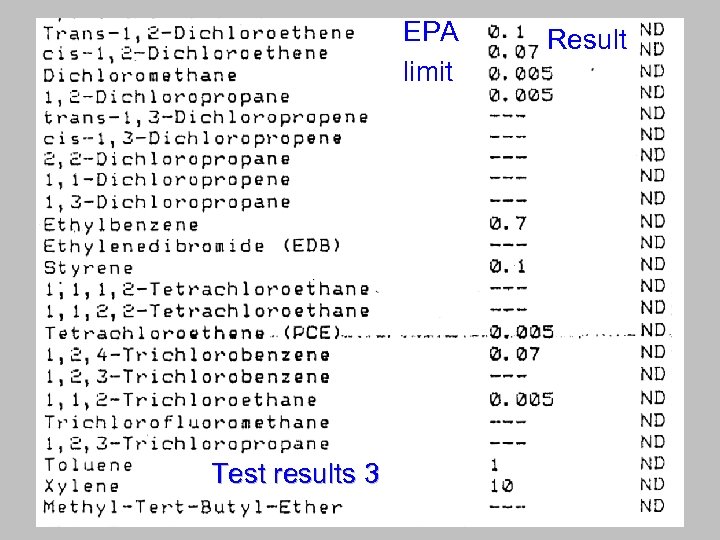Click the 1,1,1,2-Tetrachloroethane entry
The height and width of the screenshot is (540, 720).
click(207, 289)
